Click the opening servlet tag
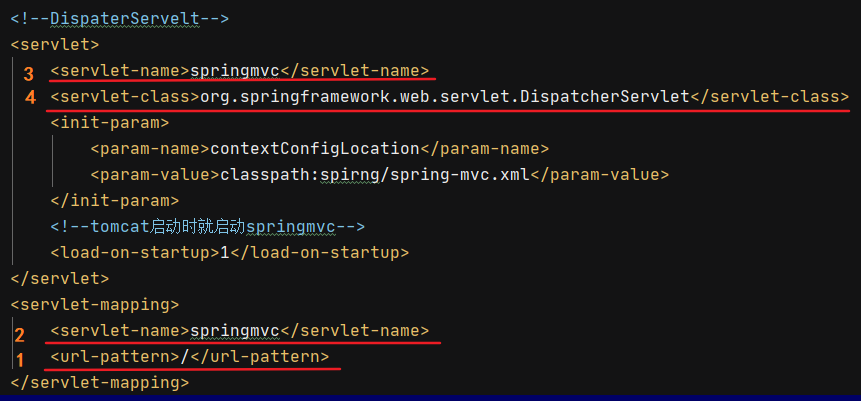861x401 pixels. [50, 44]
